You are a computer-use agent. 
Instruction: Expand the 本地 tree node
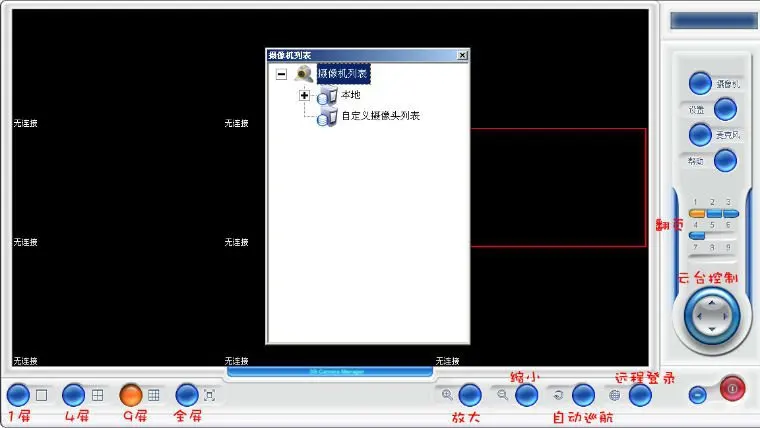pos(304,95)
